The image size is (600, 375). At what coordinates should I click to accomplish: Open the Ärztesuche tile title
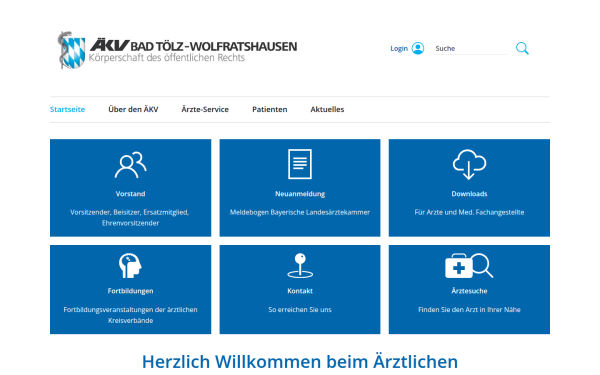[469, 291]
